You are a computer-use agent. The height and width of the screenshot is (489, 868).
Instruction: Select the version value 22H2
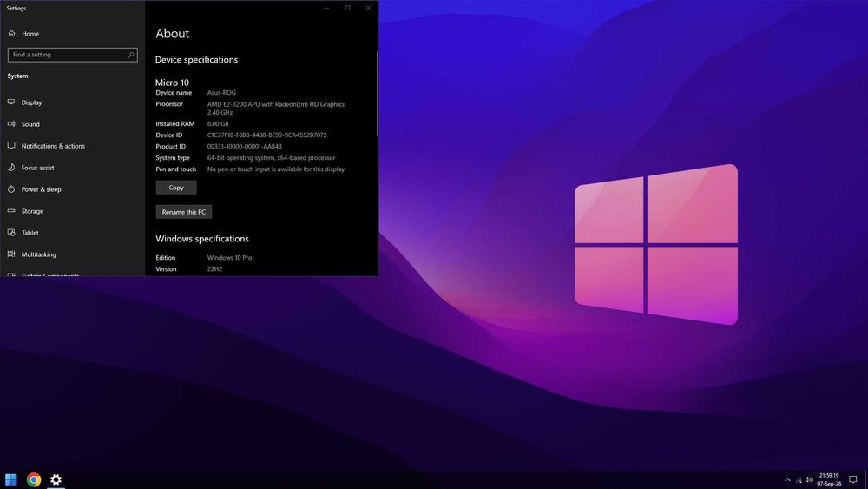pos(214,269)
